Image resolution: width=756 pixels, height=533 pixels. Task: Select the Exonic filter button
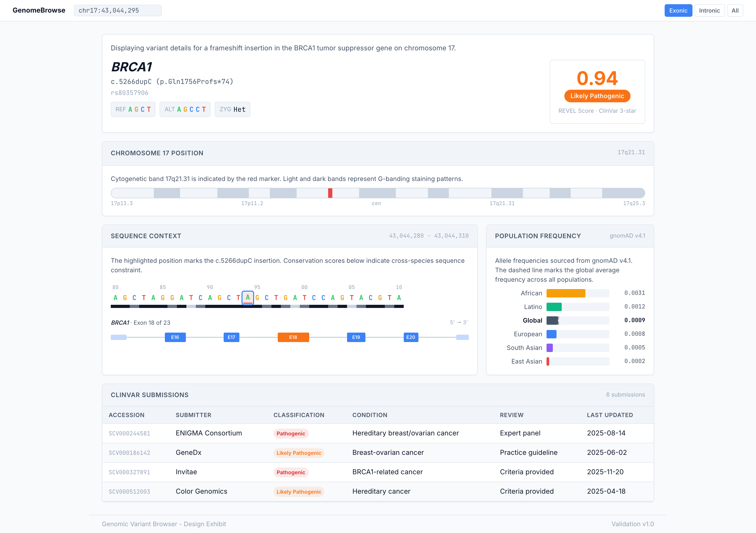(678, 10)
